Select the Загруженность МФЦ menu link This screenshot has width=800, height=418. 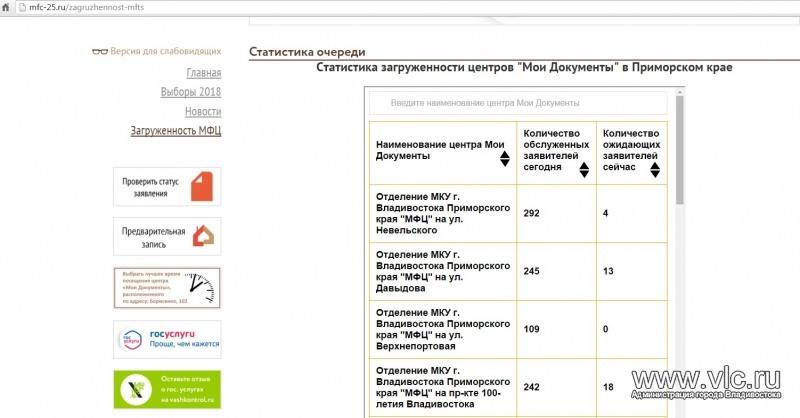coord(175,131)
